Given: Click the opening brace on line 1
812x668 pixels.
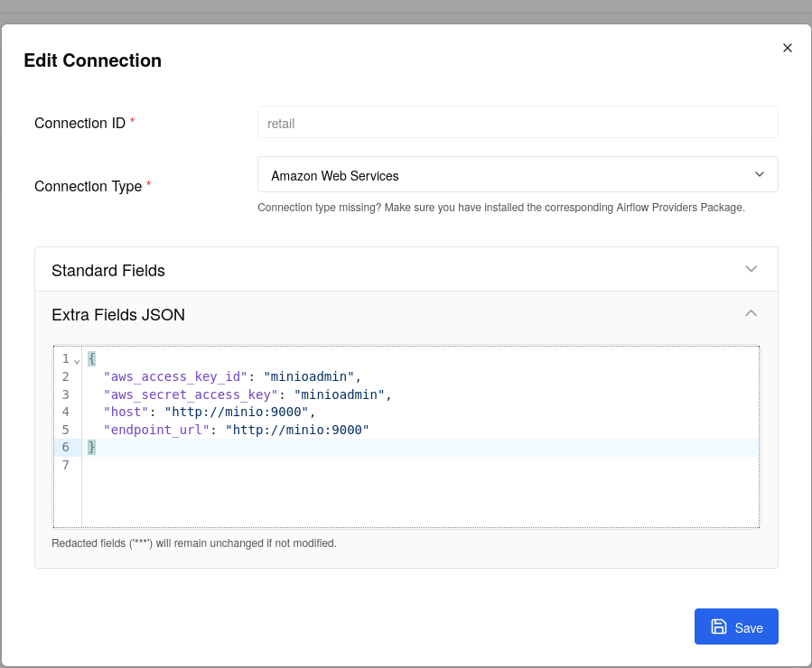Looking at the screenshot, I should point(91,358).
